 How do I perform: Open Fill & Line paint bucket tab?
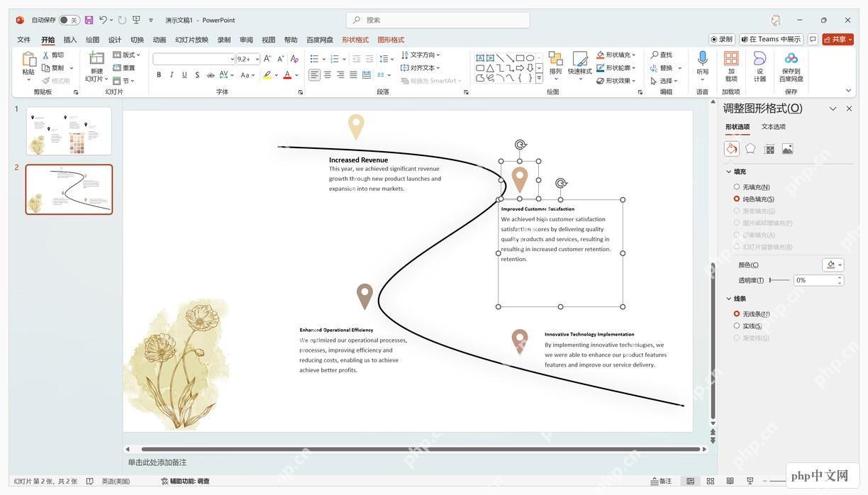(731, 148)
